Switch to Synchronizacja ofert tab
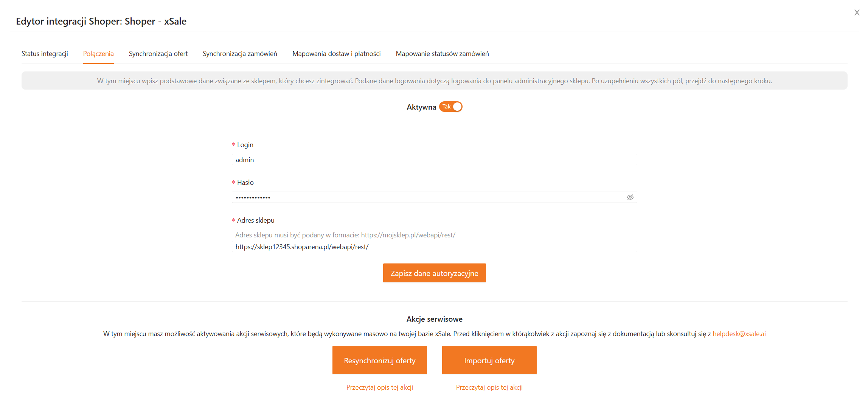 [x=158, y=54]
